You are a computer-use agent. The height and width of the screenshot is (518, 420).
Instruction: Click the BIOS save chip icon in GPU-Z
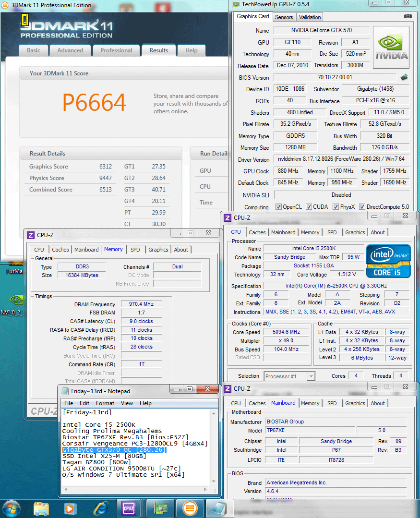coord(404,77)
